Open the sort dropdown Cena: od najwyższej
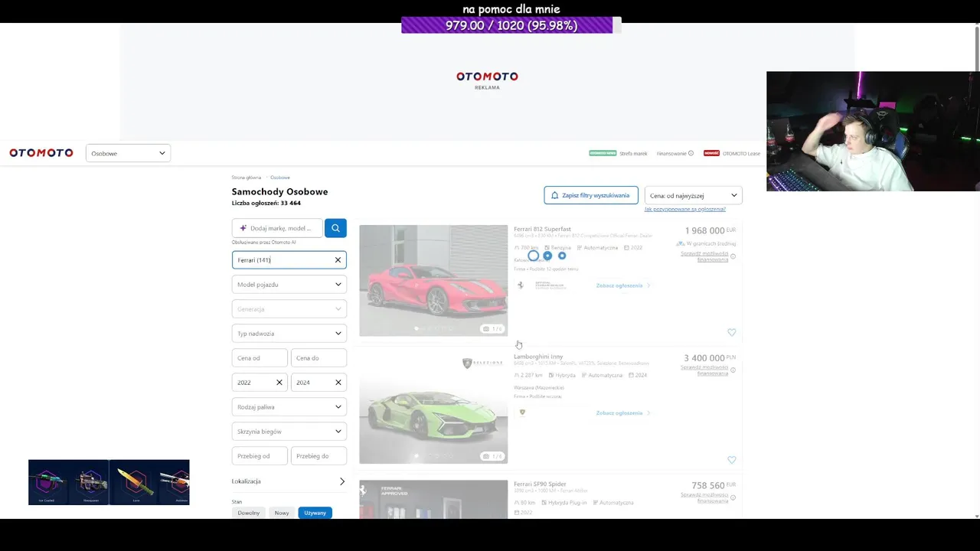 (x=694, y=195)
